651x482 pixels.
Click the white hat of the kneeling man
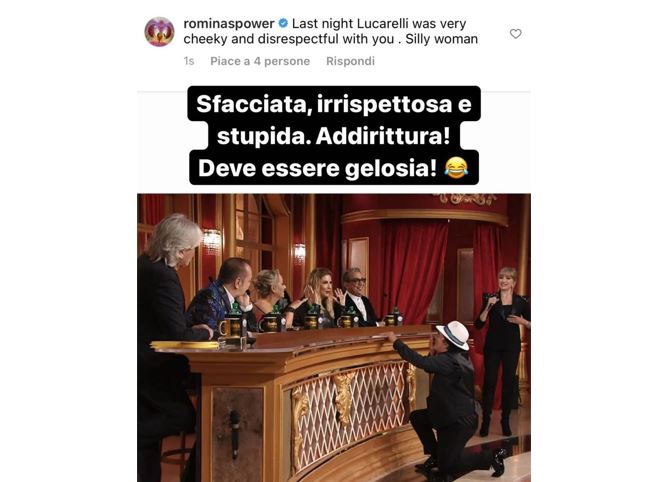pos(453,334)
